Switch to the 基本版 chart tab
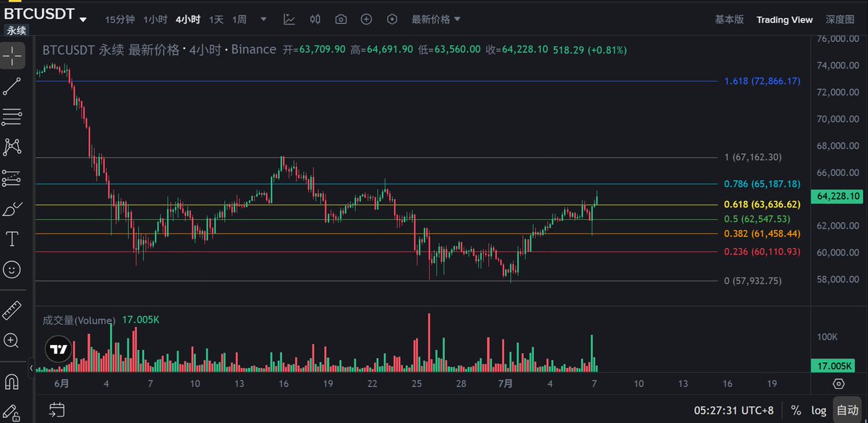 (729, 20)
